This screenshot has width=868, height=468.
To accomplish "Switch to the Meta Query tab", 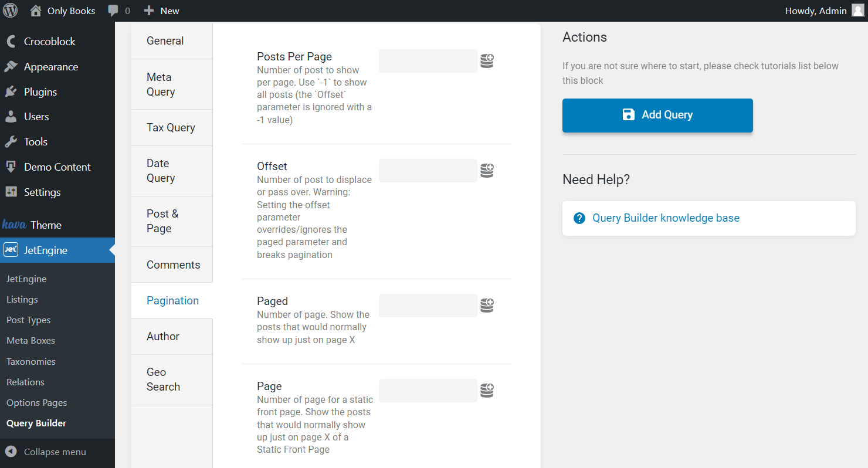I will (172, 84).
